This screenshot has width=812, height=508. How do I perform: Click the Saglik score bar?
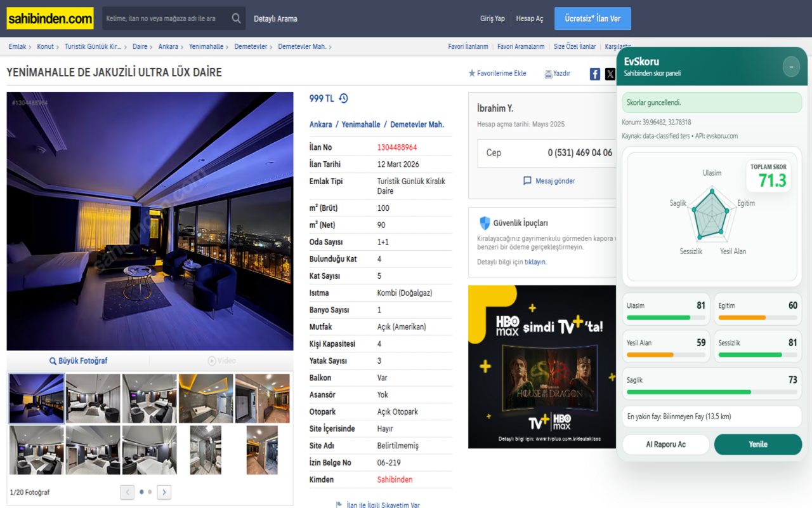712,392
